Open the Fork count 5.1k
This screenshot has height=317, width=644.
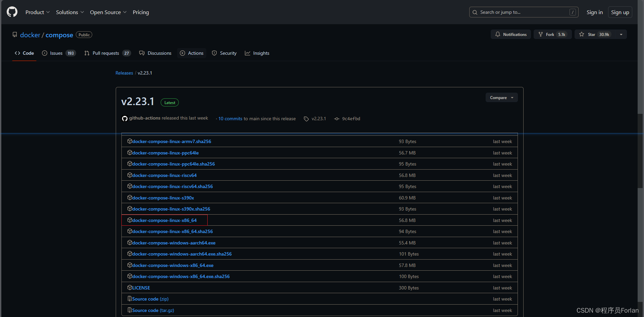(561, 34)
